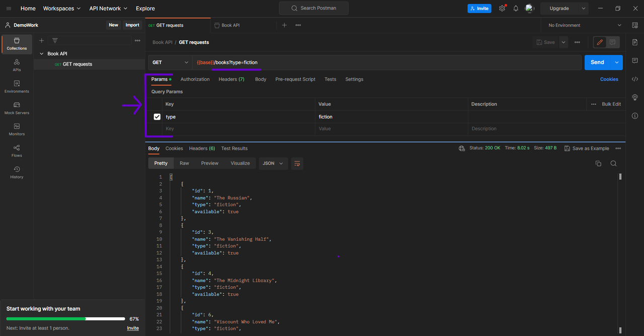Open the request info icon
Screen dimensions: 644x336
(x=635, y=116)
